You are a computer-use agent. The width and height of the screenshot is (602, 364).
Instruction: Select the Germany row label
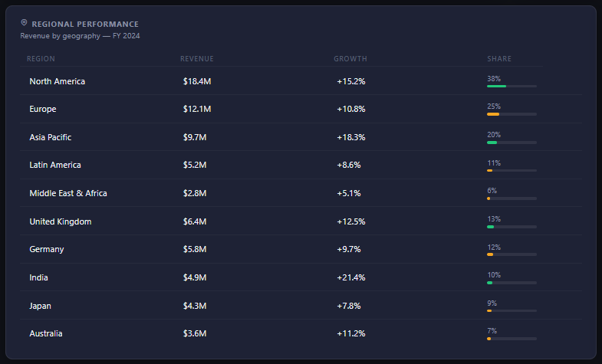point(47,249)
